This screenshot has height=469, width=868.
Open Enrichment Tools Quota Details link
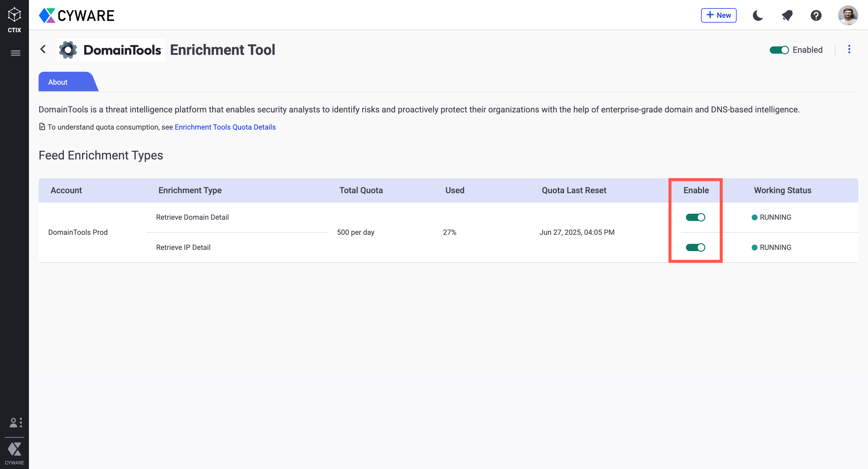(225, 127)
